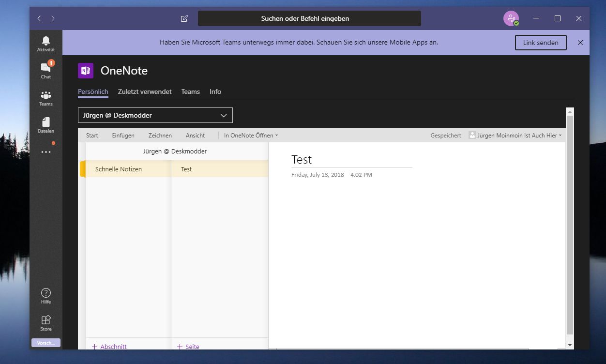
Task: Click the scrollbar up arrow
Action: (x=570, y=111)
